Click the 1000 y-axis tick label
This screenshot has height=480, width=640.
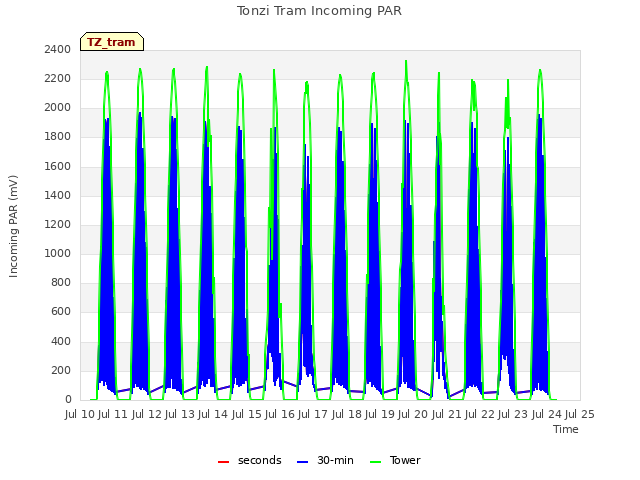point(58,253)
